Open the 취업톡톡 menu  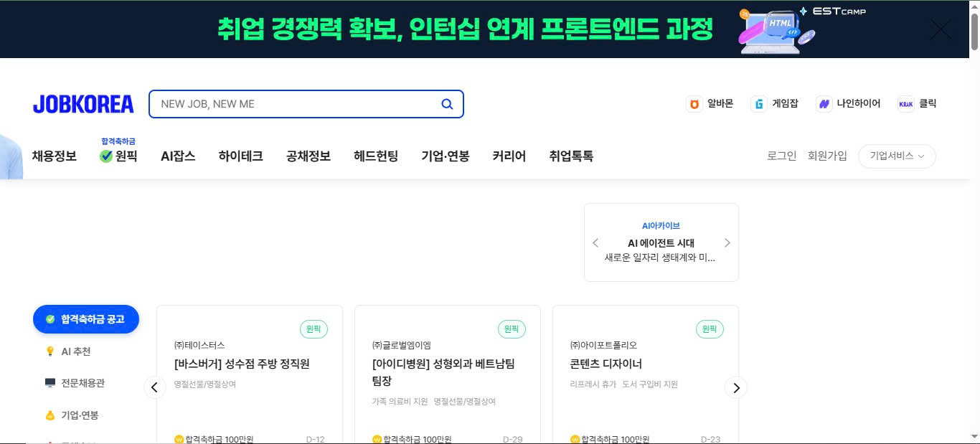point(571,156)
